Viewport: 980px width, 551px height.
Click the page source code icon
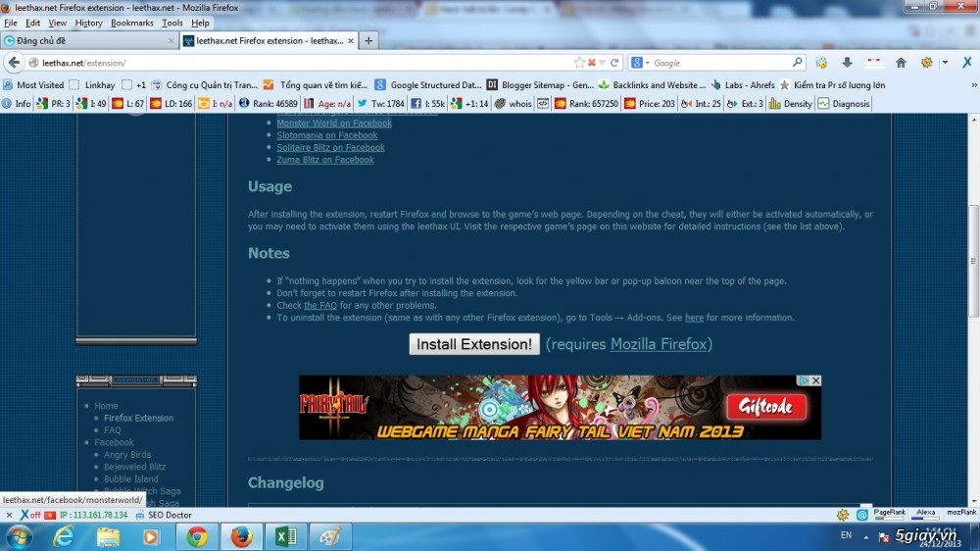[543, 104]
